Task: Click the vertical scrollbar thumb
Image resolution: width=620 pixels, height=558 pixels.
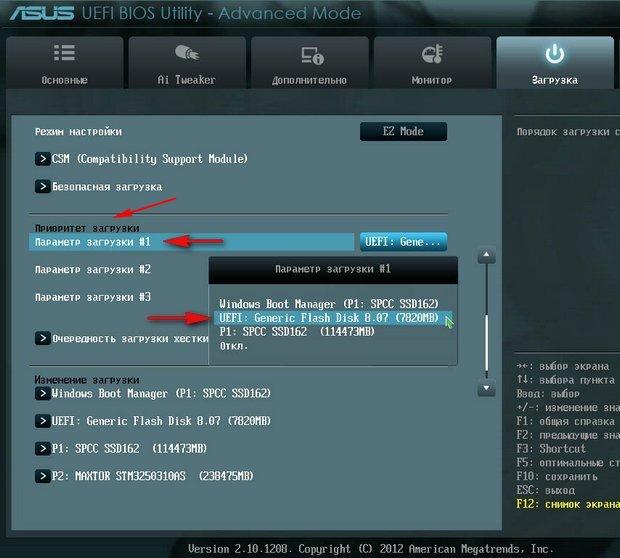Action: (x=487, y=343)
